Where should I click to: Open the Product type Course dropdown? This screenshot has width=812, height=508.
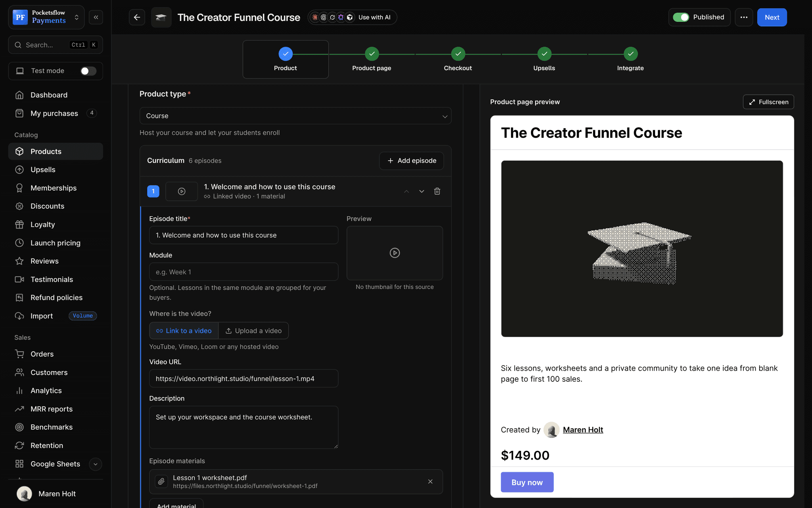(295, 116)
